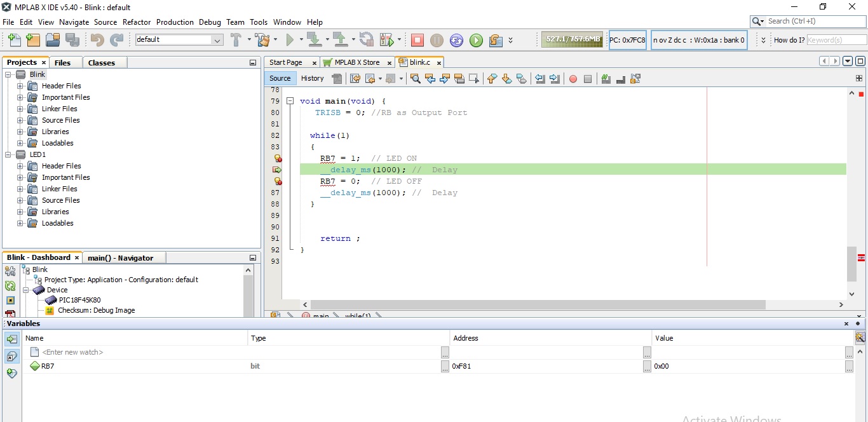This screenshot has width=868, height=422.
Task: Toggle breakpoint on line with RB7 = 0
Action: click(277, 181)
